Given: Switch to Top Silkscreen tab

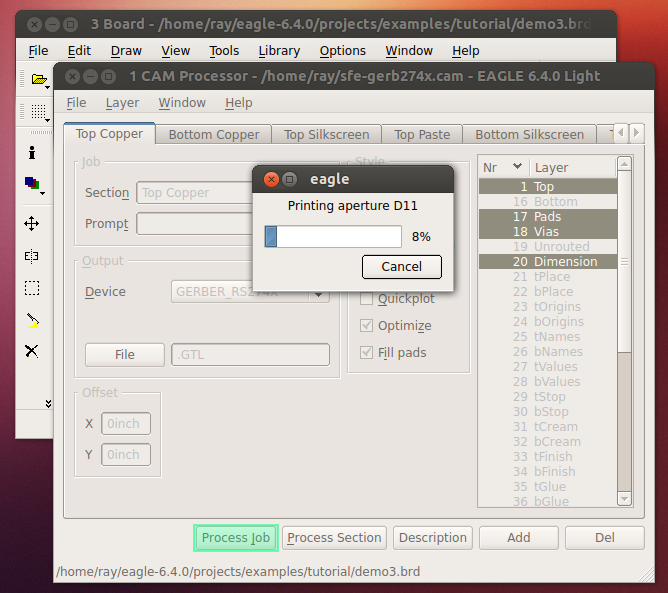Looking at the screenshot, I should [x=327, y=135].
